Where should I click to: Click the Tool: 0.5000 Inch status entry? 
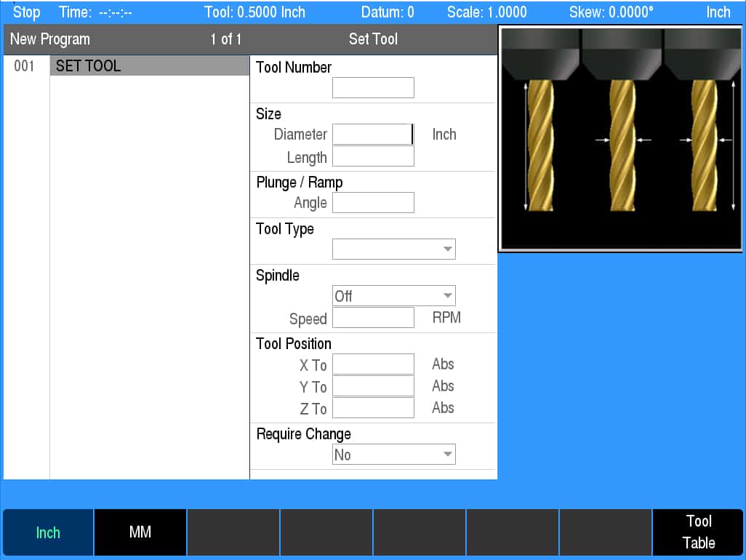[254, 12]
